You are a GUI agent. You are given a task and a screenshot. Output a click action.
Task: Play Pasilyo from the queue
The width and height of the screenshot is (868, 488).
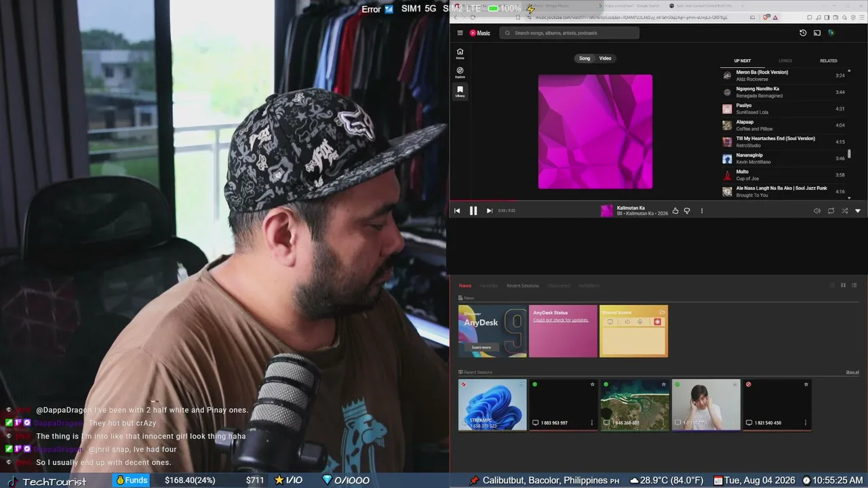pyautogui.click(x=783, y=108)
